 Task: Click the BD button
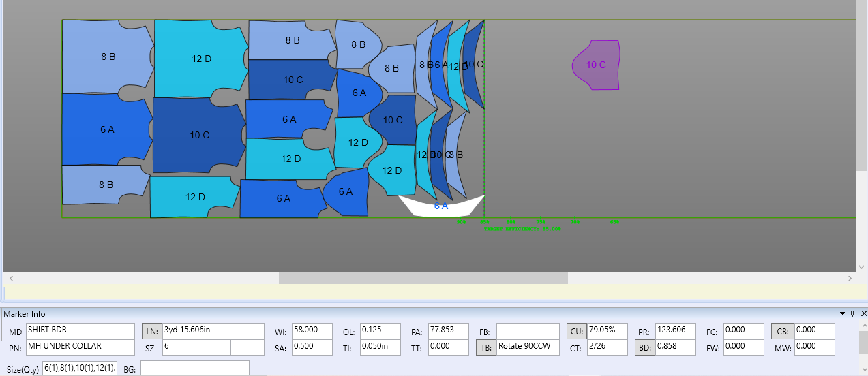point(645,347)
